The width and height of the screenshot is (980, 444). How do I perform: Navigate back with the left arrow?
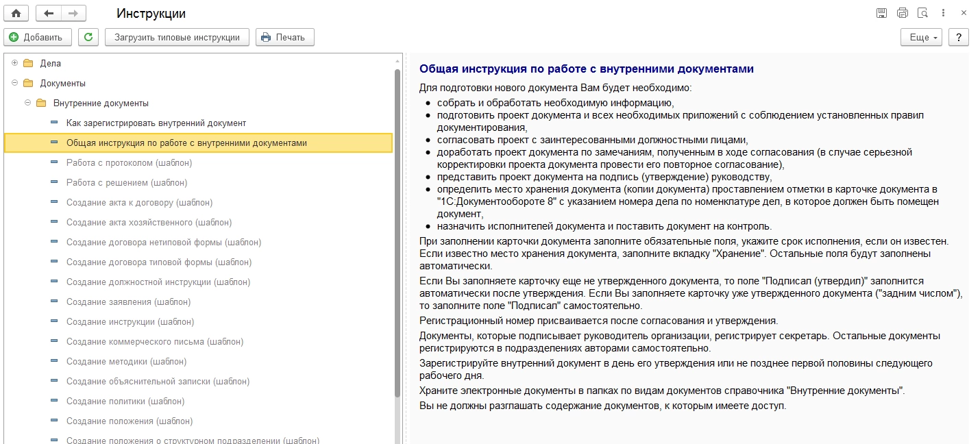coord(48,13)
